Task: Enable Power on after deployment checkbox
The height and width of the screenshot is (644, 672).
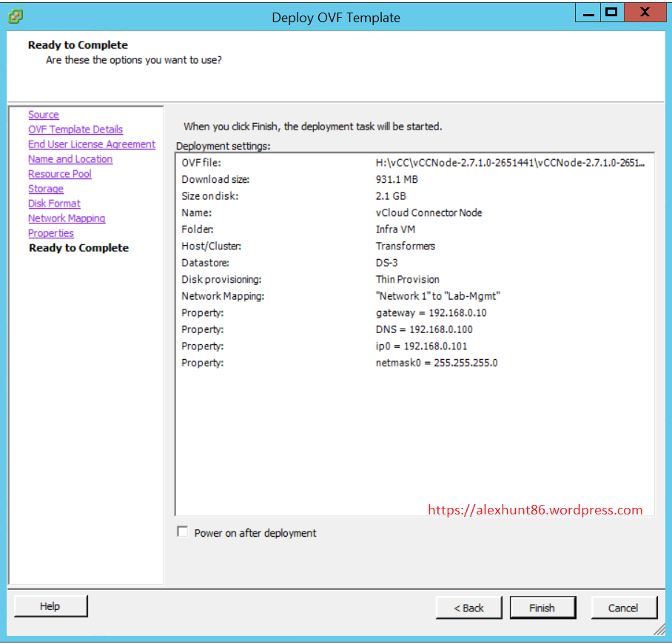Action: 183,531
